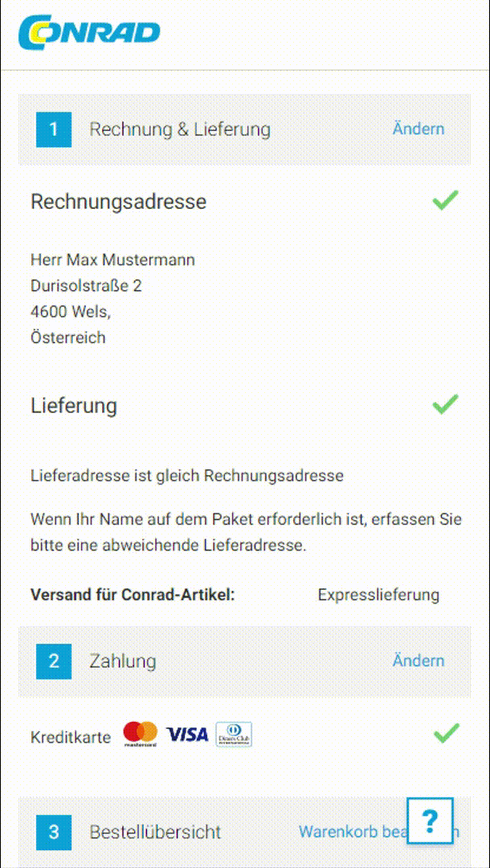490x868 pixels.
Task: Click Ändern next to Zahlung
Action: (418, 661)
